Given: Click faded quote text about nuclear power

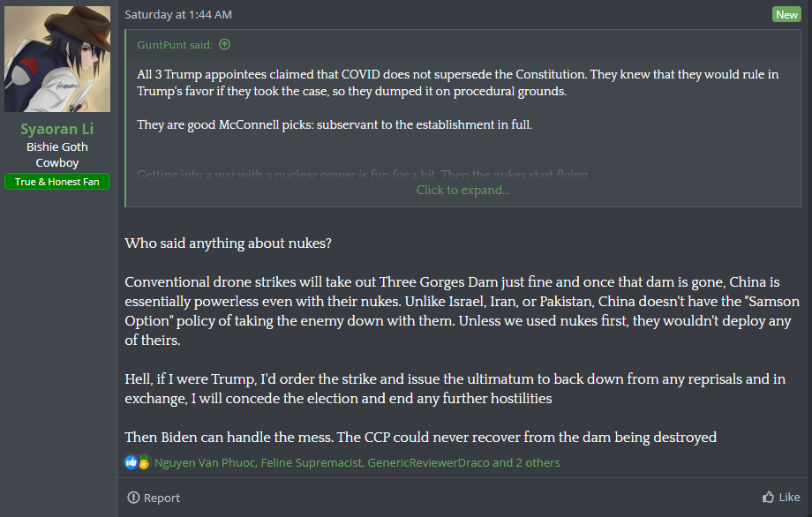Looking at the screenshot, I should (x=363, y=175).
